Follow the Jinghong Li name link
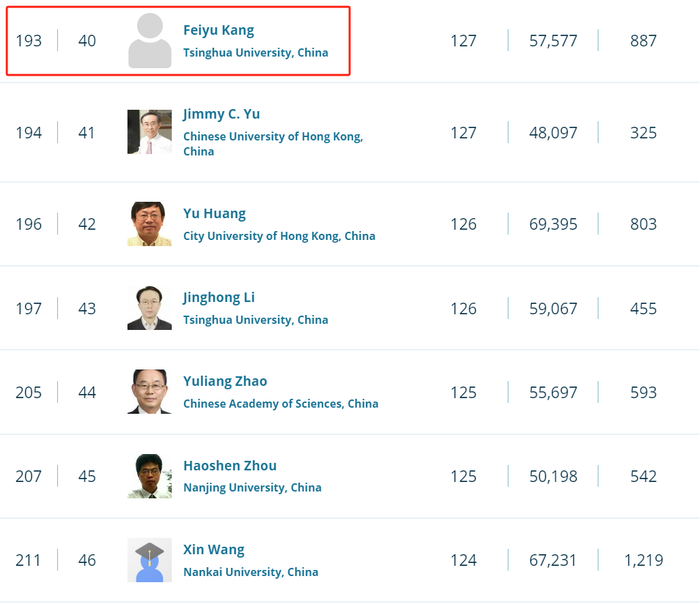This screenshot has width=700, height=604. point(219,298)
